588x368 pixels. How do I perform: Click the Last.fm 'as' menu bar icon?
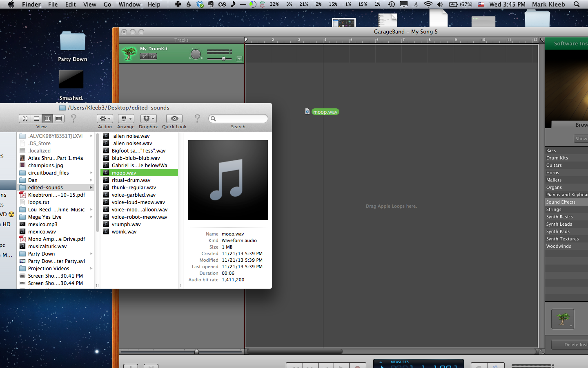coord(222,4)
